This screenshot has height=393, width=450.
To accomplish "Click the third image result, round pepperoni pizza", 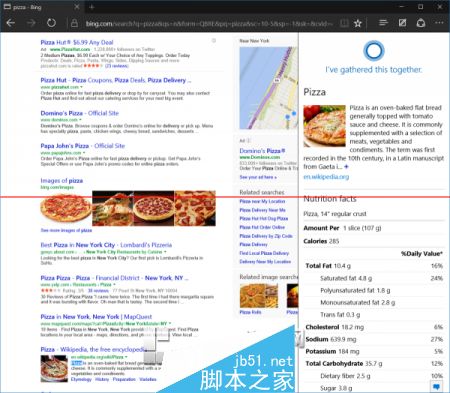I will pyautogui.click(x=154, y=209).
